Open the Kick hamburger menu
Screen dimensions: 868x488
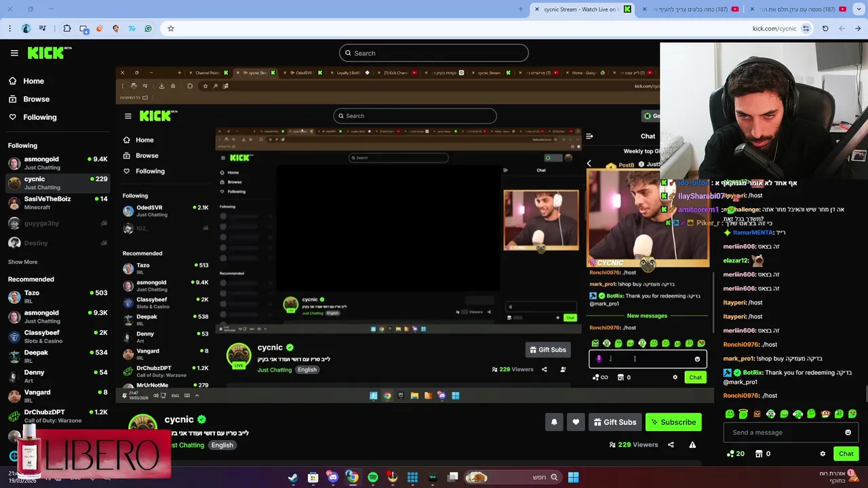[x=14, y=53]
